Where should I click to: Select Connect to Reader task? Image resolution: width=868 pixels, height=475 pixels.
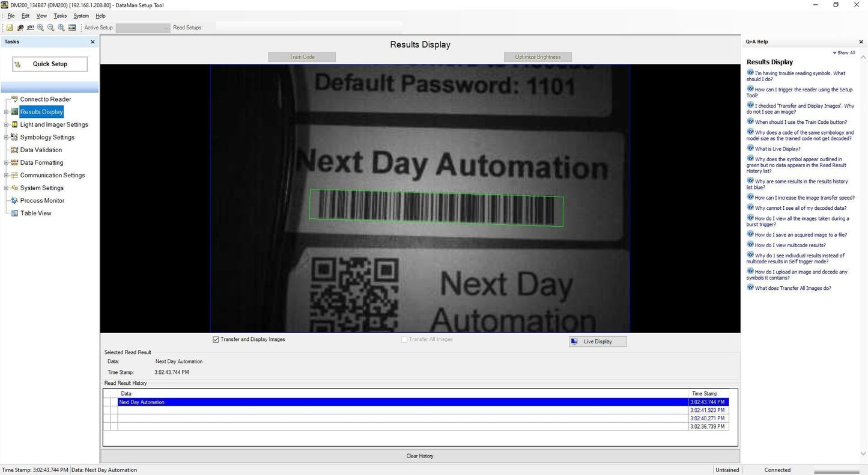(x=45, y=99)
